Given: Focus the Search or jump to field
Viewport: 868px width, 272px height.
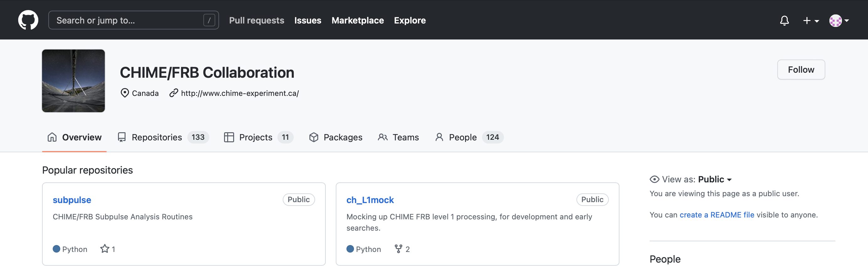Looking at the screenshot, I should 133,20.
